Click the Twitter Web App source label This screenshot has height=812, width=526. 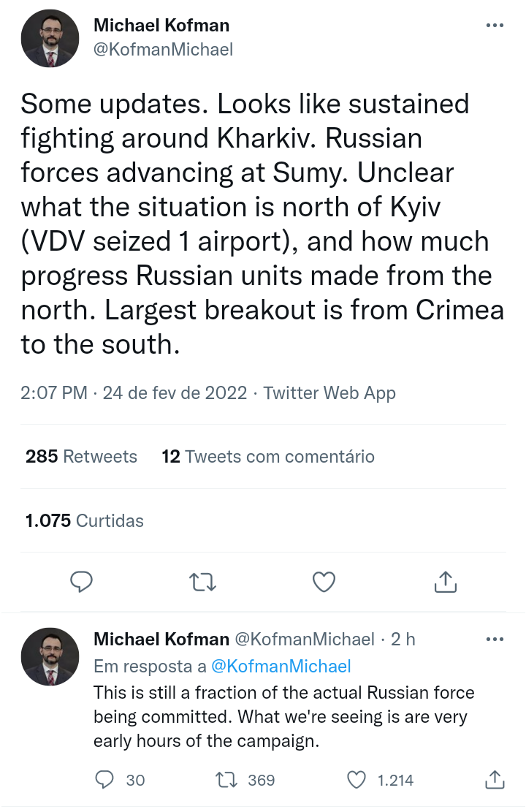pos(329,393)
